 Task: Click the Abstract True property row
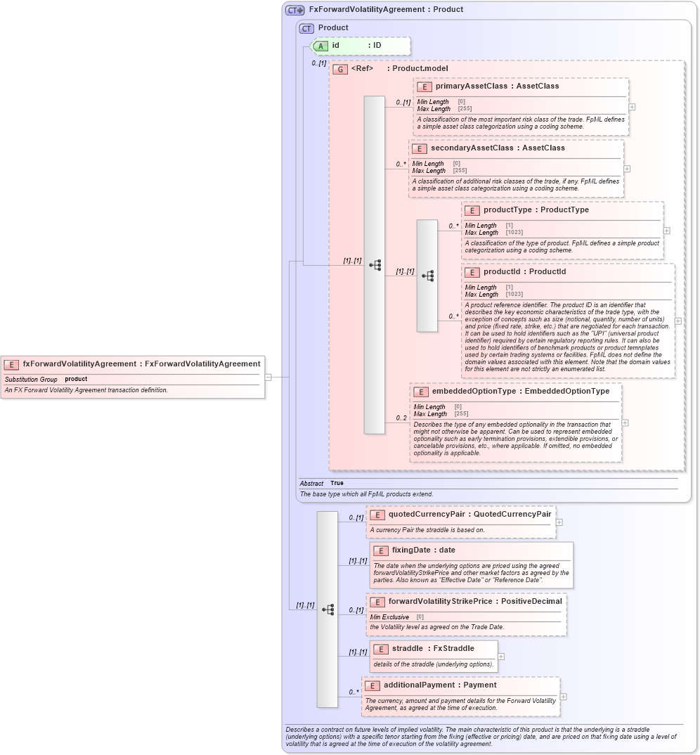point(315,484)
